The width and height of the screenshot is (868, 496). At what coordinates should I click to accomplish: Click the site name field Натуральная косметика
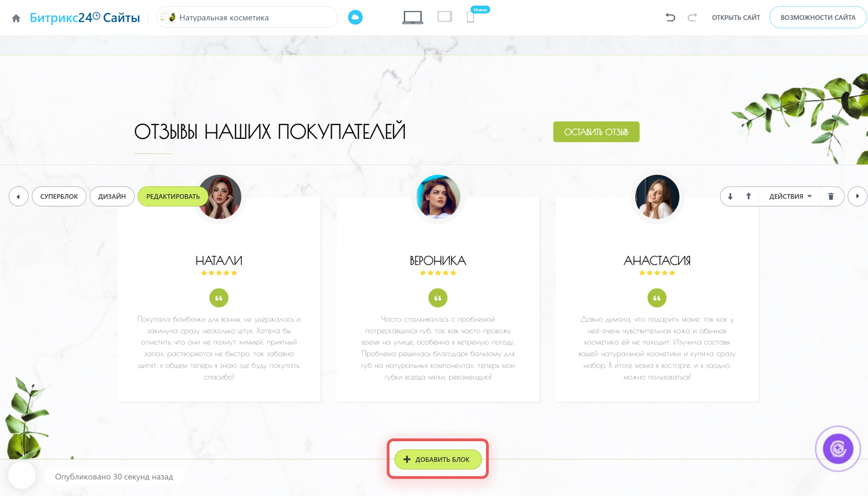(x=247, y=17)
